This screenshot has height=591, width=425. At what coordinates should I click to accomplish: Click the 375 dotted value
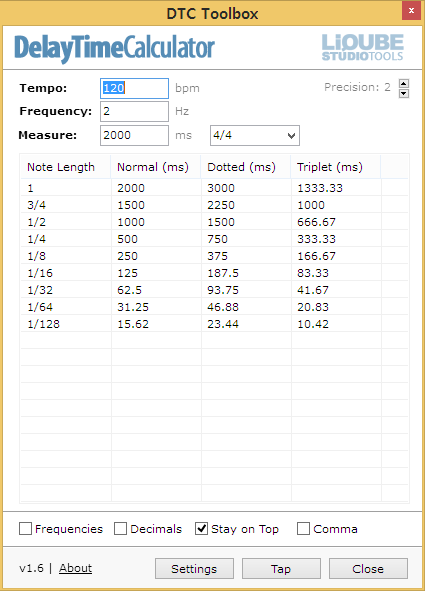point(217,256)
